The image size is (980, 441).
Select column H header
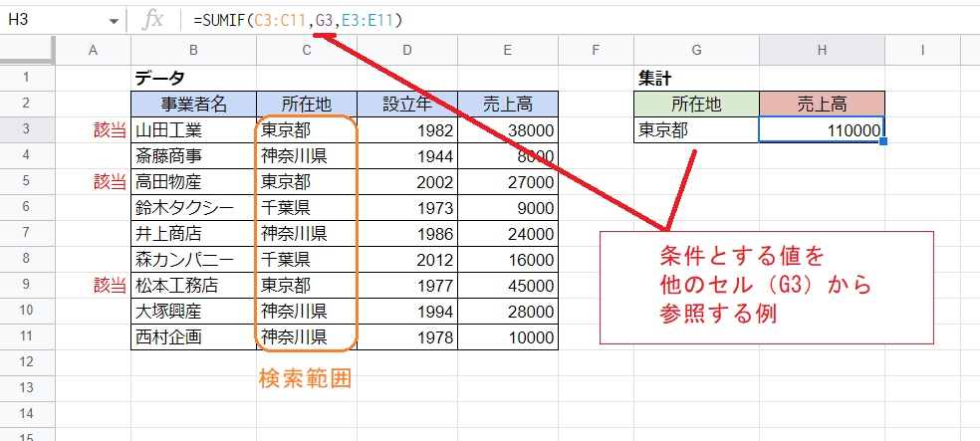(822, 51)
